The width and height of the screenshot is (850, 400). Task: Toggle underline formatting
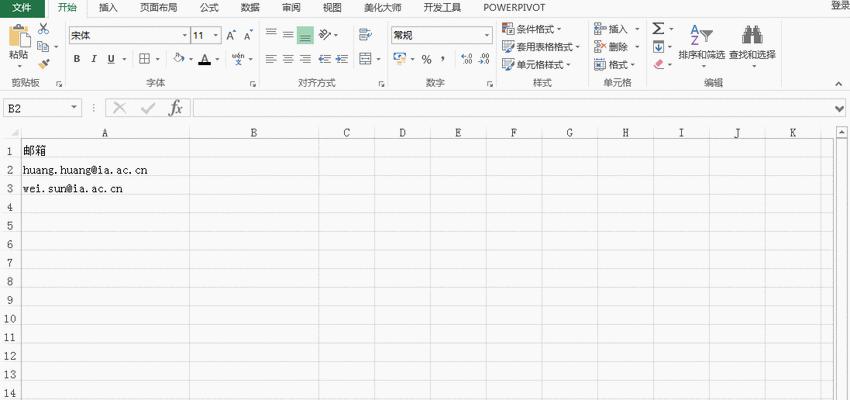coord(111,59)
